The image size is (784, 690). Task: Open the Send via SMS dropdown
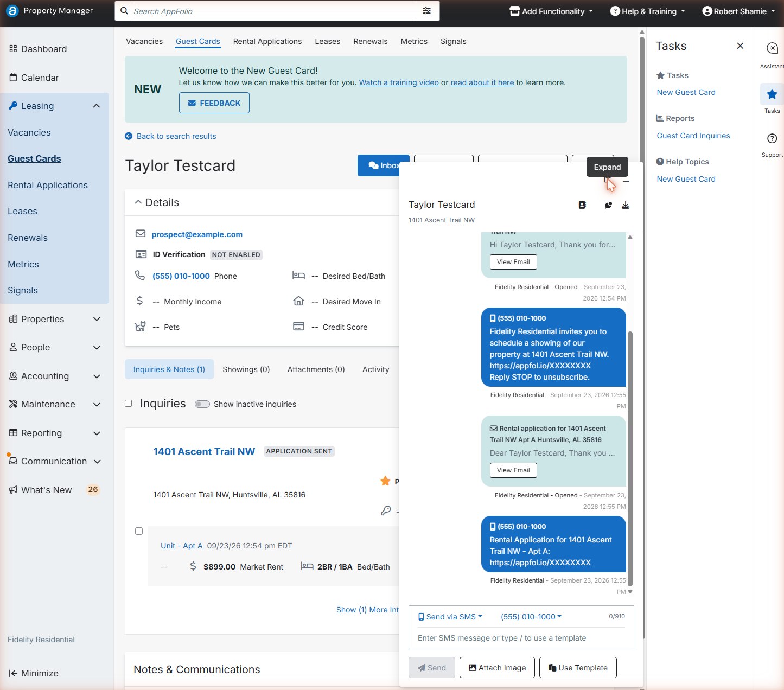point(450,617)
